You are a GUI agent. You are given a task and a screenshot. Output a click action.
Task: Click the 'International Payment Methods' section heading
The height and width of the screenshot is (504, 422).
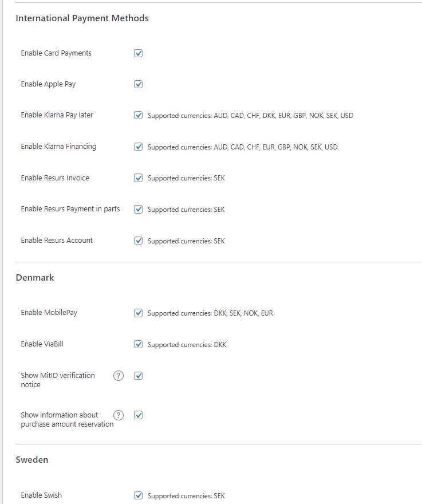pos(82,18)
